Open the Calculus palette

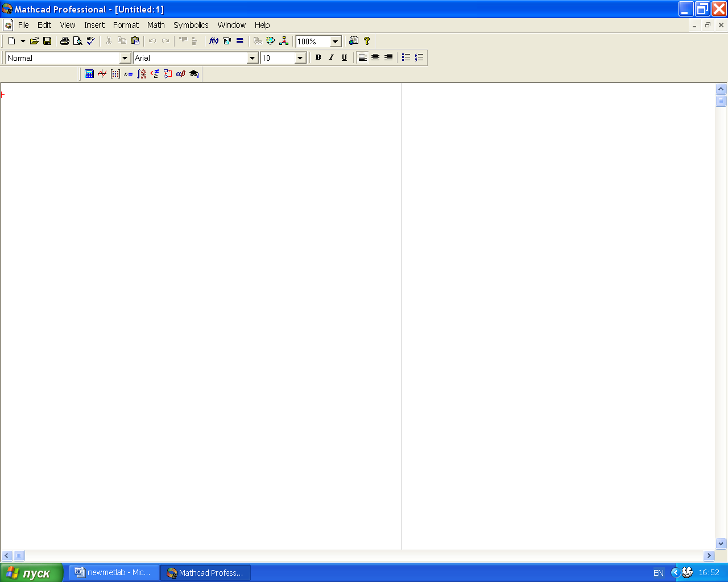tap(142, 74)
